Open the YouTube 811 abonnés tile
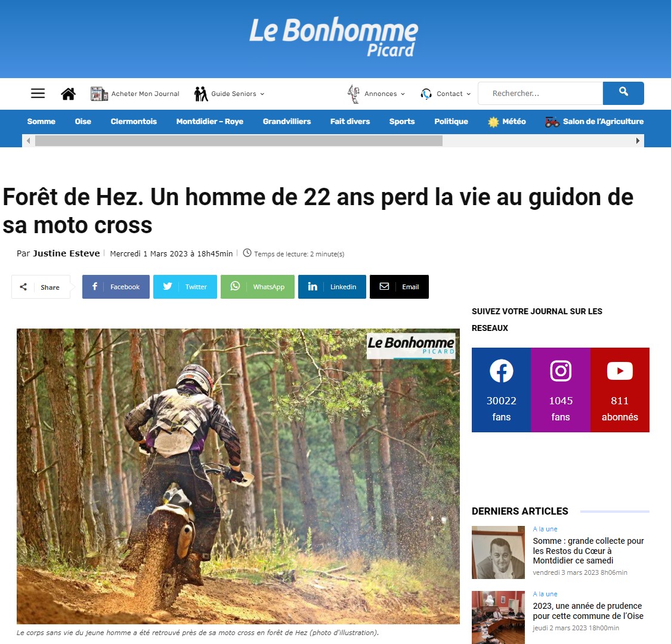This screenshot has width=671, height=644. (620, 390)
